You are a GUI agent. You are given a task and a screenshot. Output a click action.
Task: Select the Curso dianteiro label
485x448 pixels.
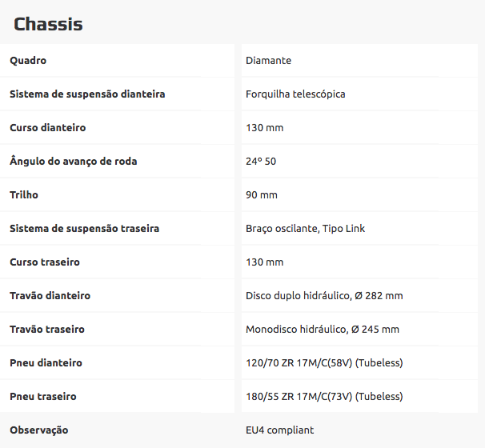(47, 128)
